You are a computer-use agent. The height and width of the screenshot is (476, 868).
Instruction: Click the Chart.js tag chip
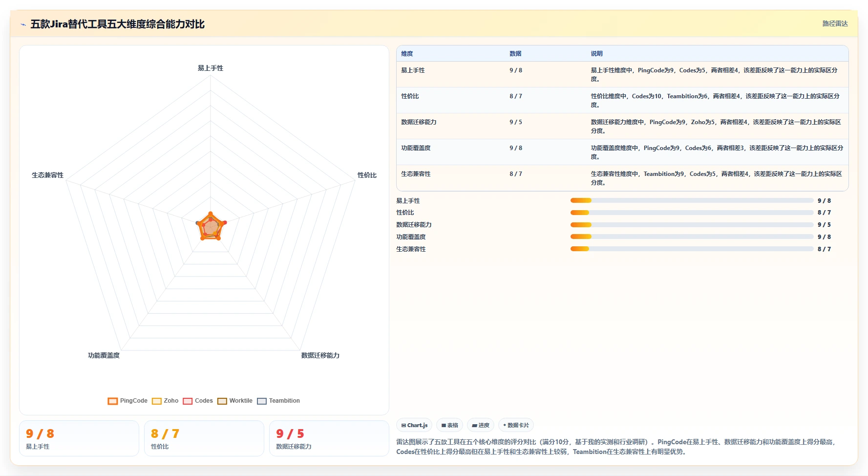pyautogui.click(x=414, y=425)
